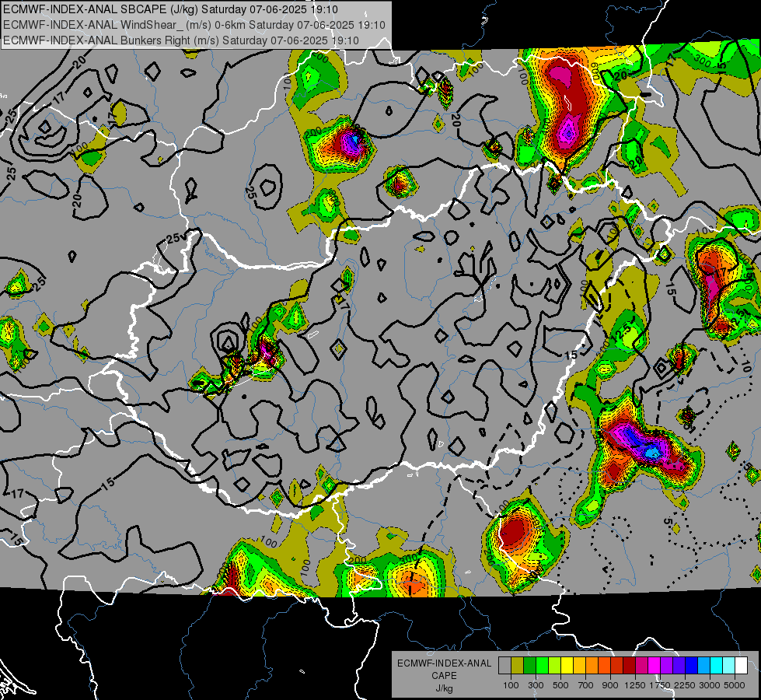The height and width of the screenshot is (700, 761).
Task: Click the legend value 100
Action: click(x=511, y=685)
